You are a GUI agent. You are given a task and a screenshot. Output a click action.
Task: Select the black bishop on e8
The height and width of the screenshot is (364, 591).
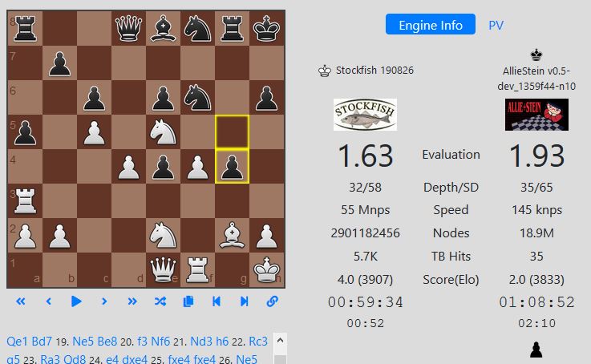point(164,28)
